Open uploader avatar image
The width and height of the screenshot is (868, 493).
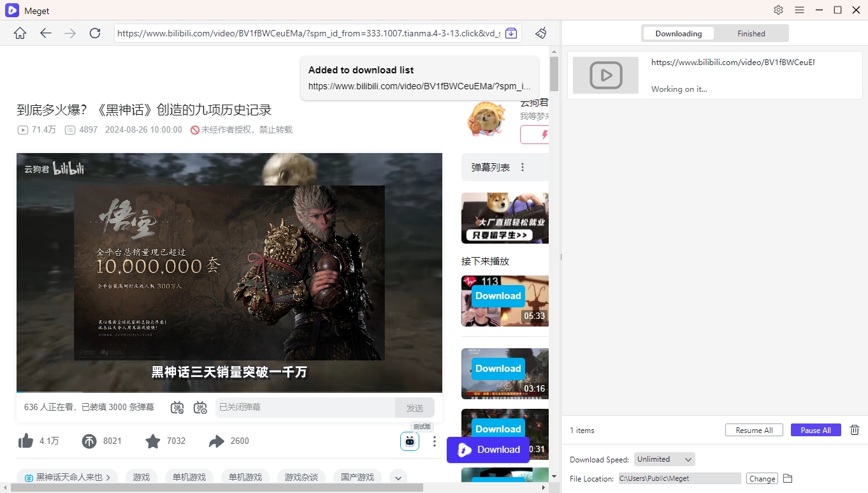[486, 119]
